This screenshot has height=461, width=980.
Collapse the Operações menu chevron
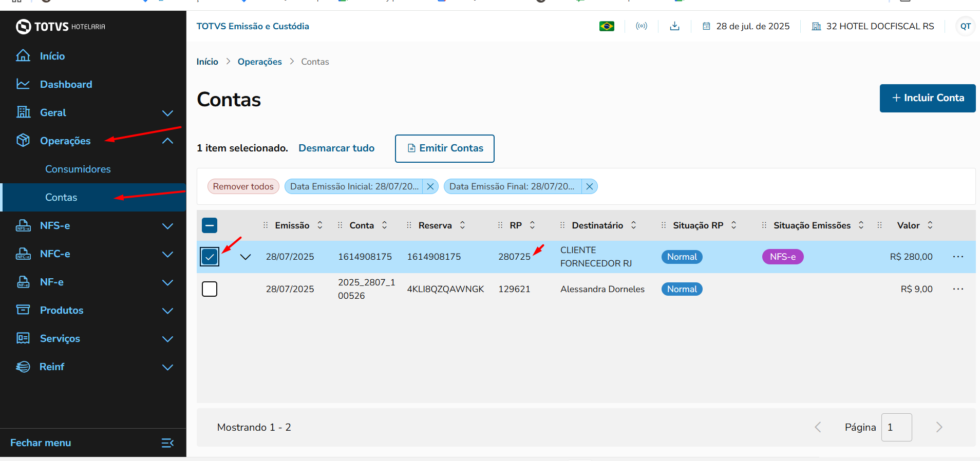coord(167,141)
